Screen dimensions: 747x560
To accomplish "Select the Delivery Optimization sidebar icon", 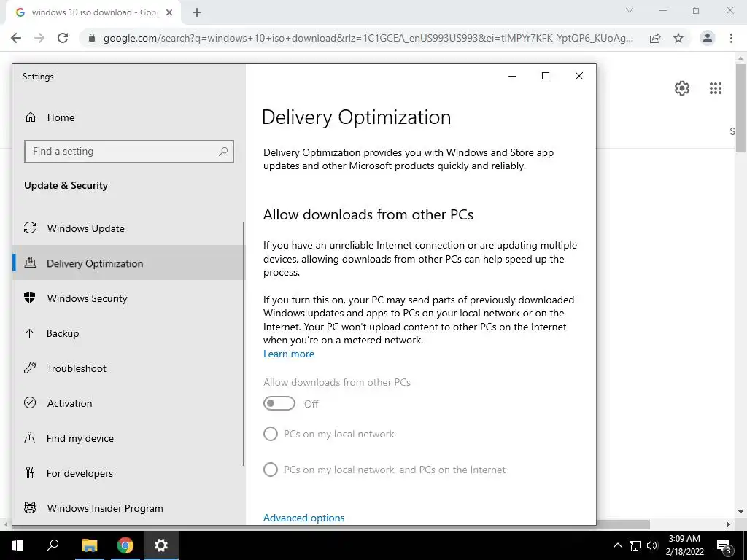I will (x=30, y=262).
